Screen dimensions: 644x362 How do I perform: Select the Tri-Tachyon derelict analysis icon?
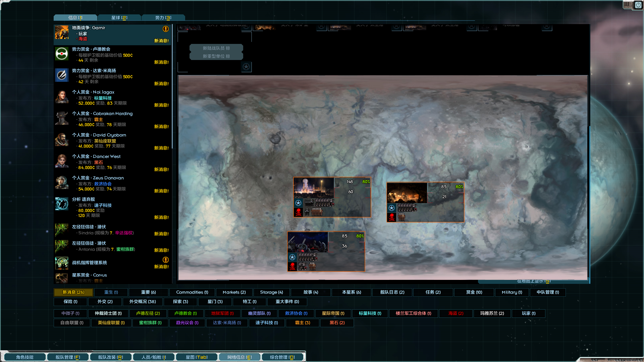[62, 204]
